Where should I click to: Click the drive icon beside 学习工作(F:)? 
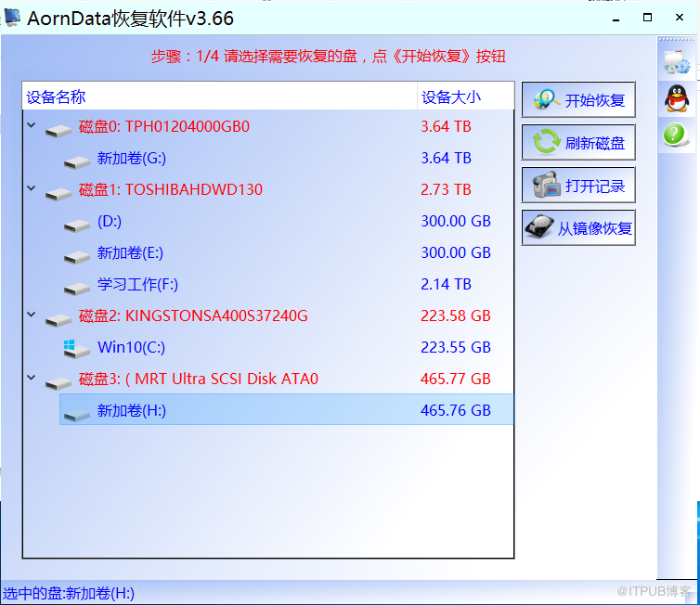(77, 290)
